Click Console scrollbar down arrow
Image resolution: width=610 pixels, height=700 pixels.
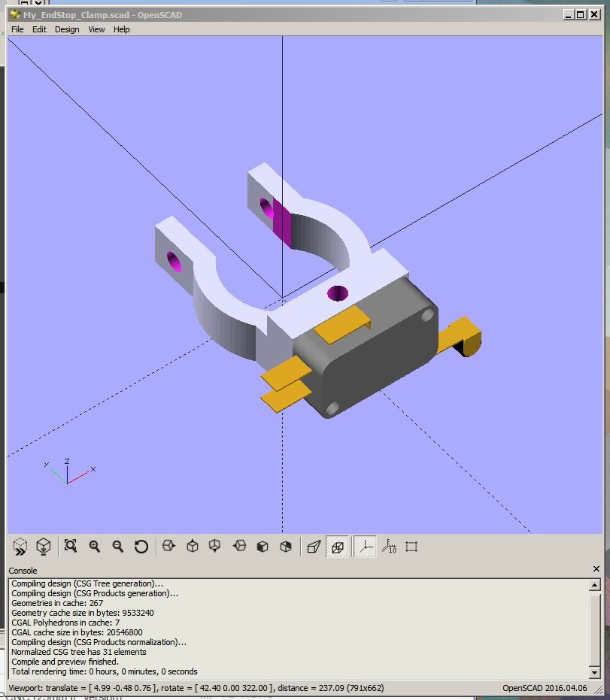(595, 672)
